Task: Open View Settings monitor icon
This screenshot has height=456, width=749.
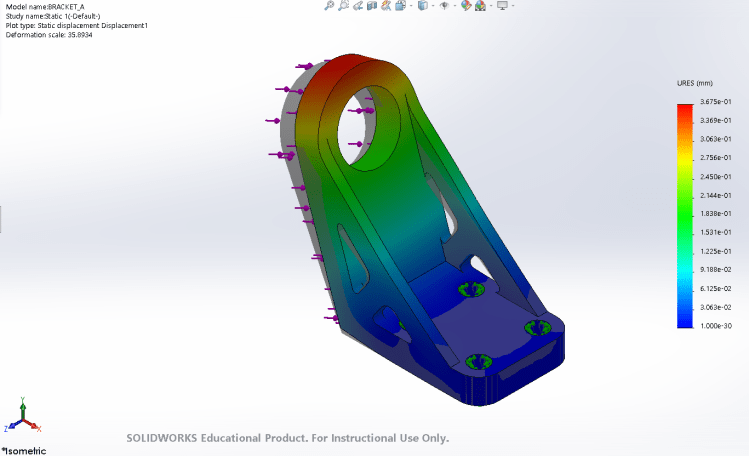Action: click(x=502, y=5)
